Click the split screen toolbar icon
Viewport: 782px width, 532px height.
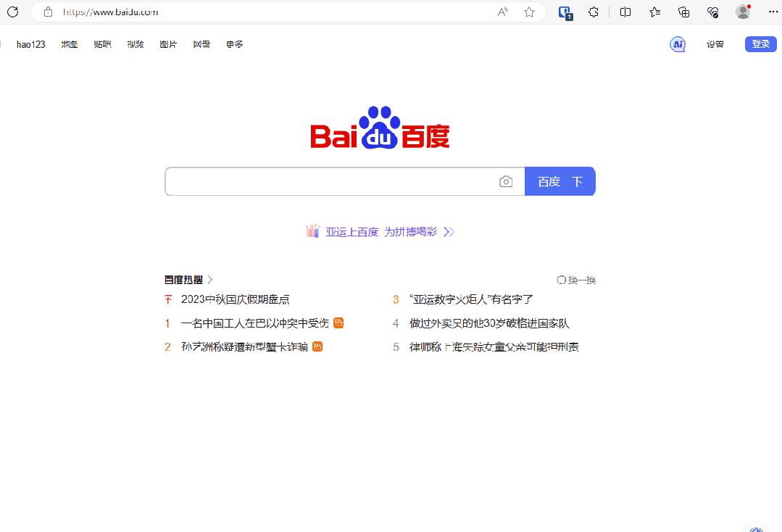pos(625,12)
